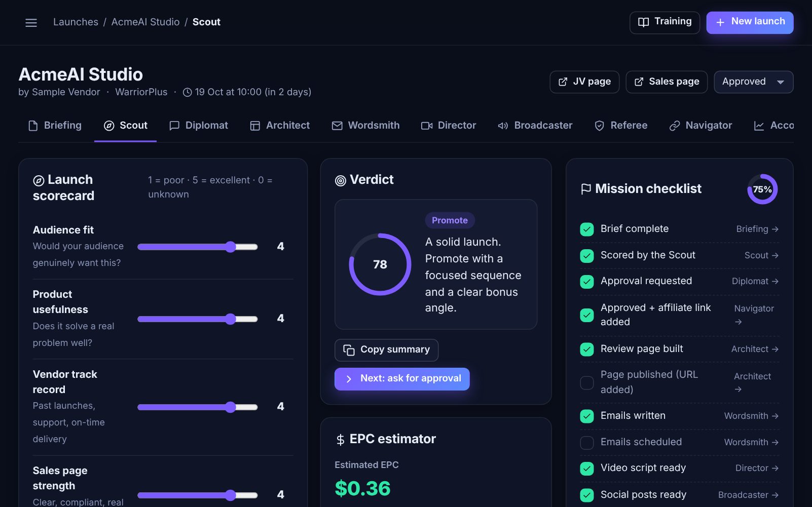Open the Approved status dropdown
The width and height of the screenshot is (812, 507).
point(753,82)
